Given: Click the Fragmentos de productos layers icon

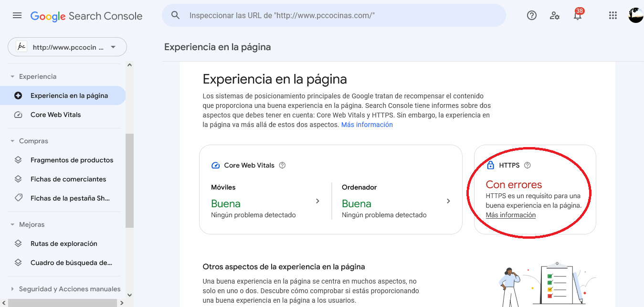Looking at the screenshot, I should click(x=18, y=160).
